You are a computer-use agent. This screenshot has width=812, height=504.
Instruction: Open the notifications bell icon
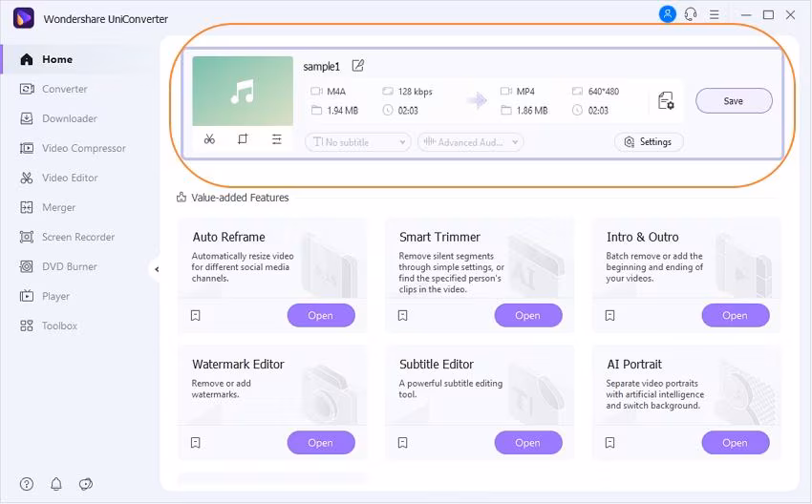(x=56, y=484)
